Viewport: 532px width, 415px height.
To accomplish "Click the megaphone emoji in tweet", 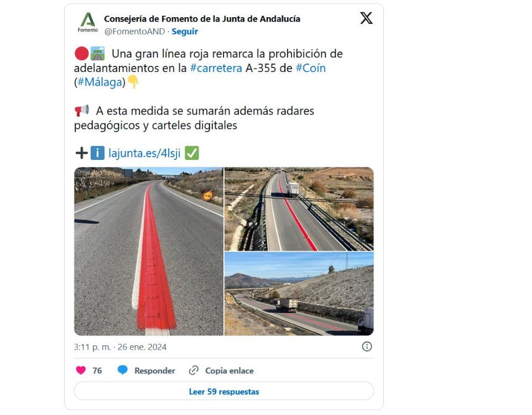I will [82, 110].
